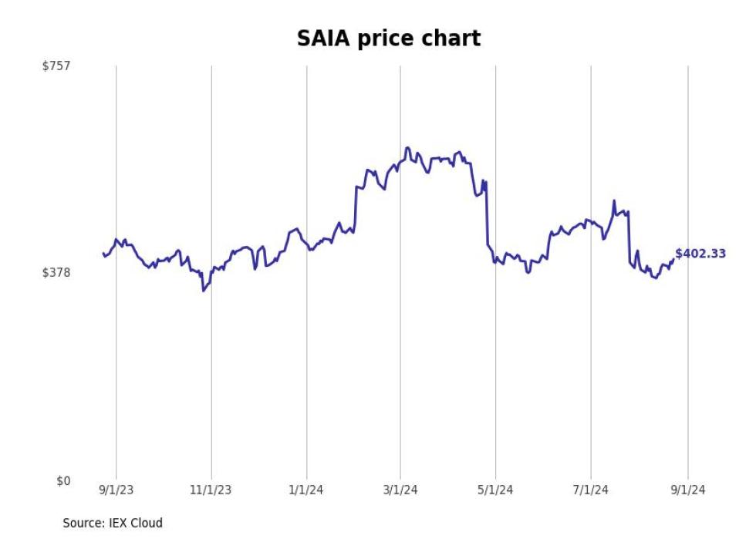Image resolution: width=756 pixels, height=539 pixels.
Task: Click the mid-July 2024 price spike
Action: pyautogui.click(x=614, y=201)
